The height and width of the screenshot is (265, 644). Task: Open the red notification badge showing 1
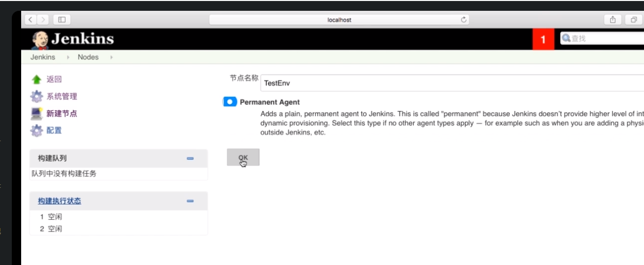coord(544,39)
